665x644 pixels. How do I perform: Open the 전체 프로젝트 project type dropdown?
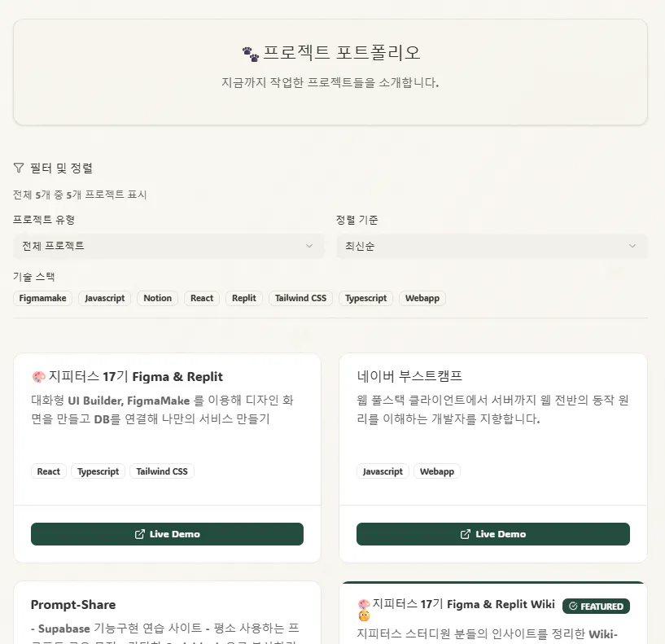pos(168,245)
